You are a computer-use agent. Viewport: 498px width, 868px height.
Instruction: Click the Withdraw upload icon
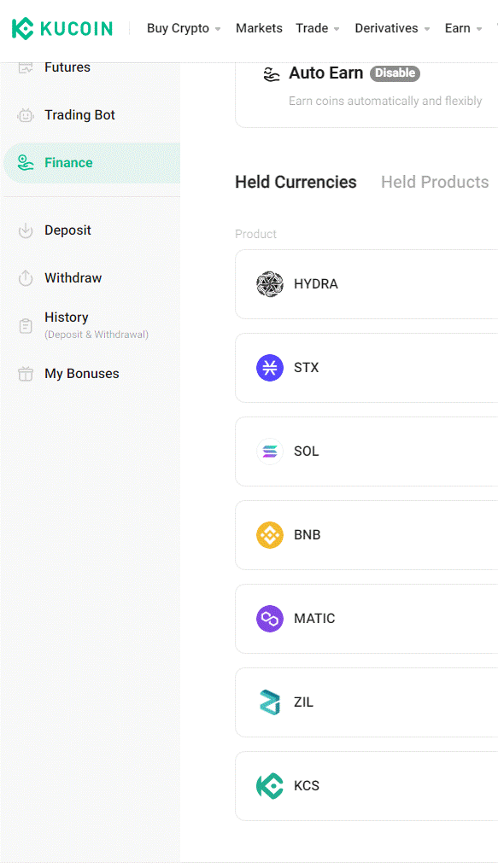(x=26, y=278)
